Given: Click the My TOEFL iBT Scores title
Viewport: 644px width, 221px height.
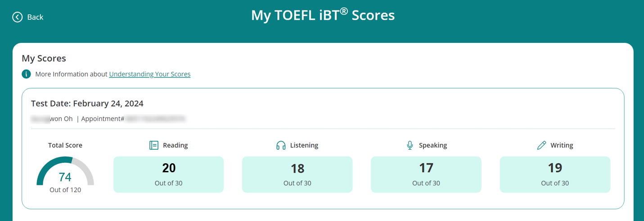Looking at the screenshot, I should 323,16.
